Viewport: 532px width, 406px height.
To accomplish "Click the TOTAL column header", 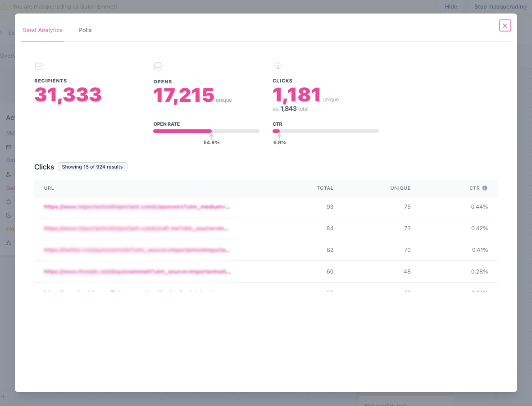I will (x=325, y=188).
